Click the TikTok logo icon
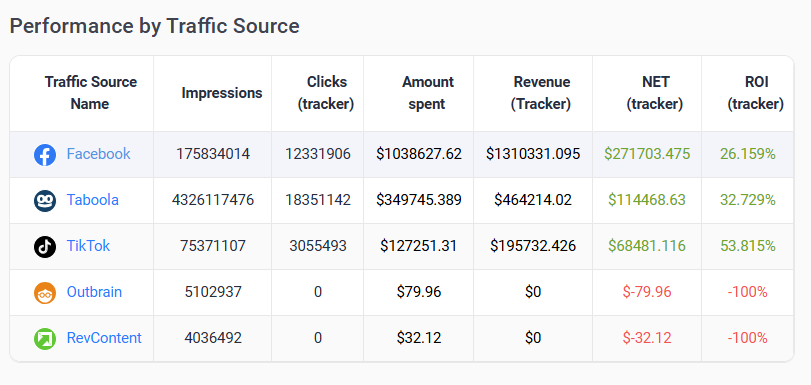Image resolution: width=811 pixels, height=385 pixels. [45, 246]
